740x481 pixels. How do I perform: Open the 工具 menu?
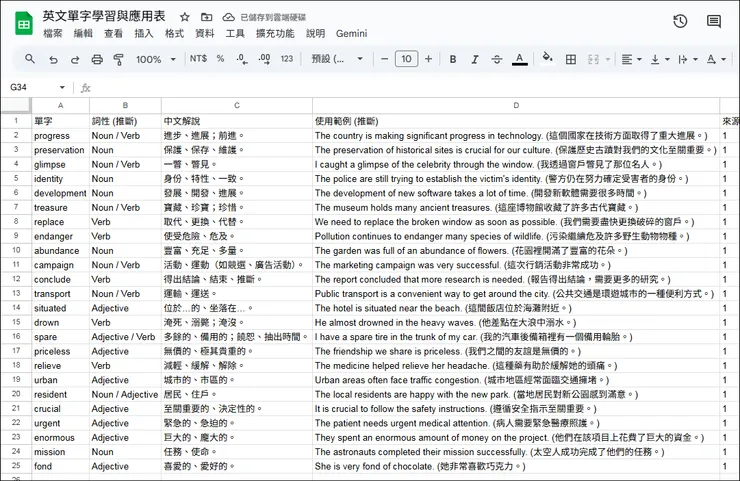click(235, 34)
